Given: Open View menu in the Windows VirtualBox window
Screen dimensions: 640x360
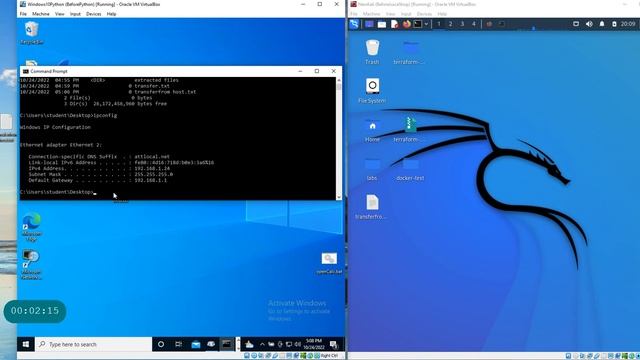Looking at the screenshot, I should 60,14.
